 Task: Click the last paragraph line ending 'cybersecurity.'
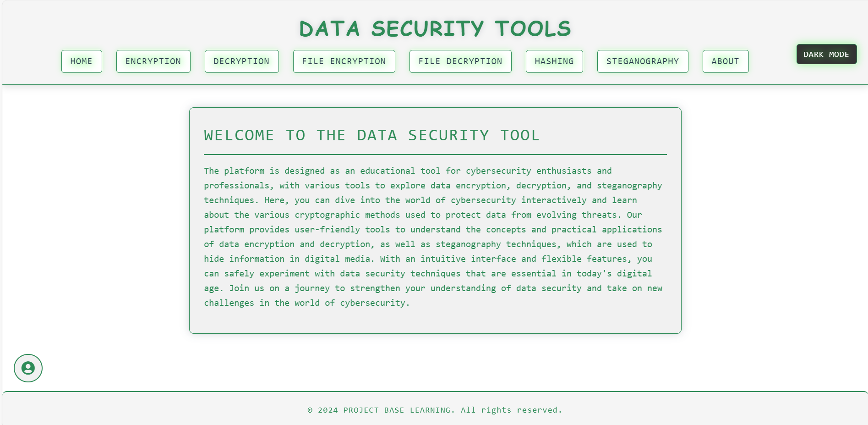click(307, 303)
